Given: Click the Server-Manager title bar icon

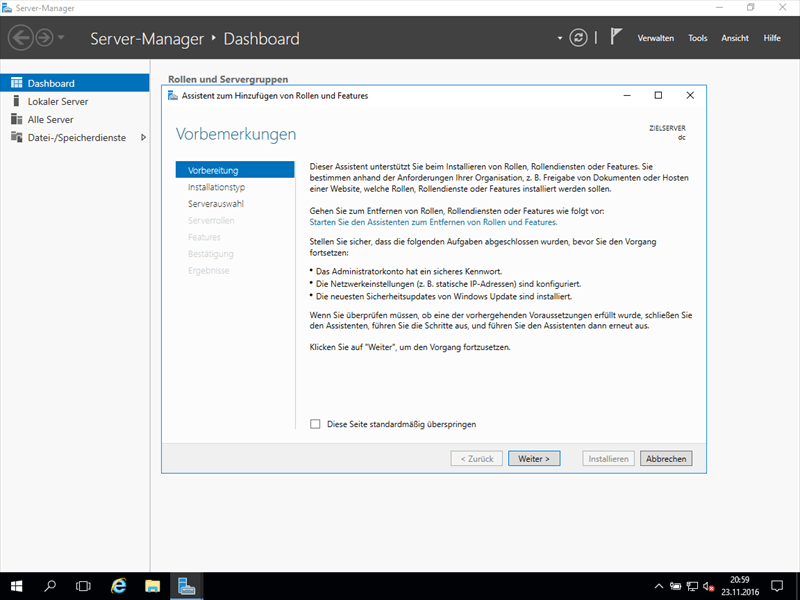Looking at the screenshot, I should coord(7,8).
